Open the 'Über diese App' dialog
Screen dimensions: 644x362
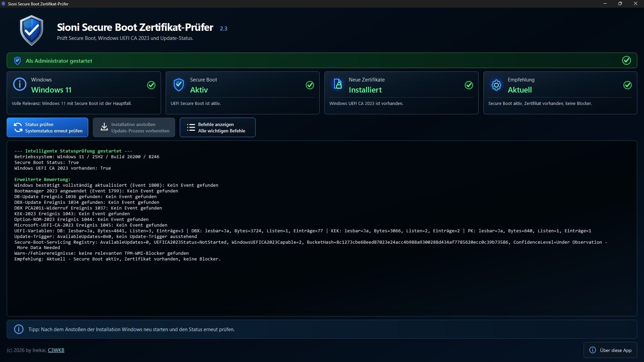click(x=610, y=350)
